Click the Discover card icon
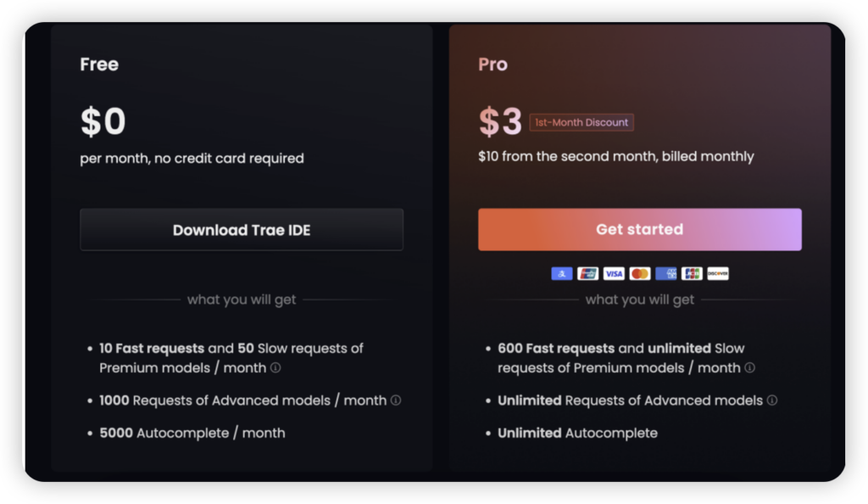The height and width of the screenshot is (504, 868). (718, 273)
